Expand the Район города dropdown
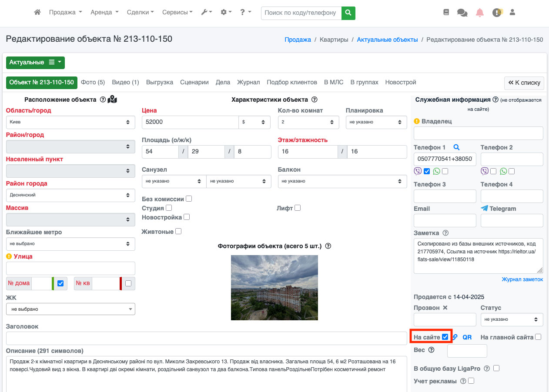Screen dimensions: 549x392 [70, 195]
